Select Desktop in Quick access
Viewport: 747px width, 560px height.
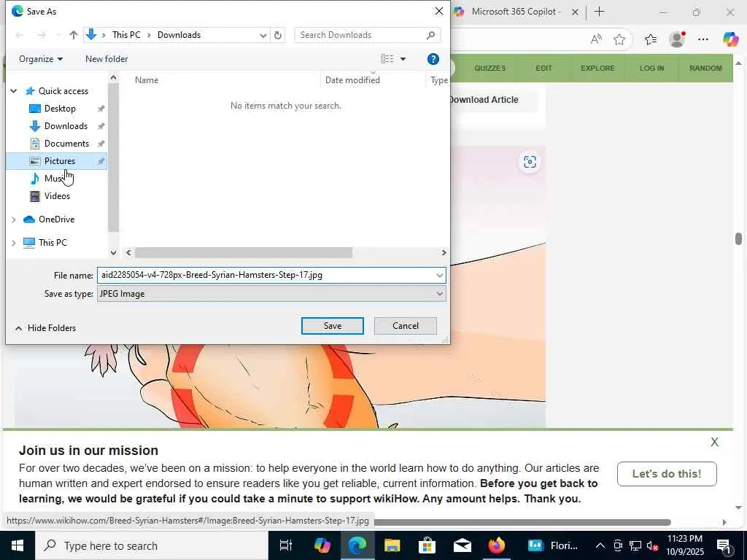[x=60, y=109]
